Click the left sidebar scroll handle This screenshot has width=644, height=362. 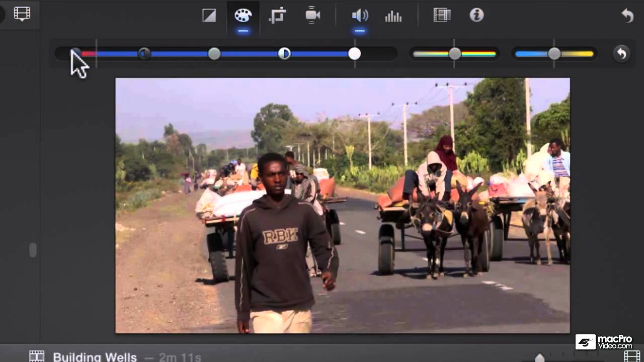click(x=33, y=250)
